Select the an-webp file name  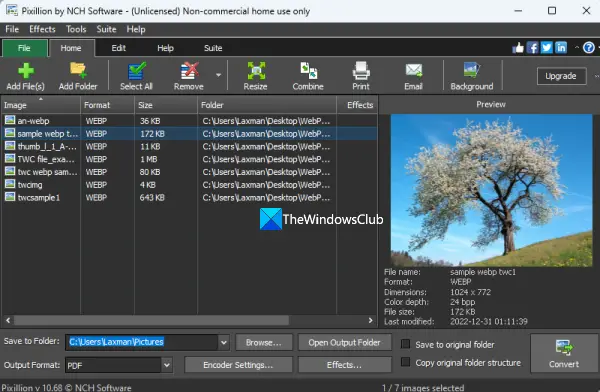tap(33, 121)
